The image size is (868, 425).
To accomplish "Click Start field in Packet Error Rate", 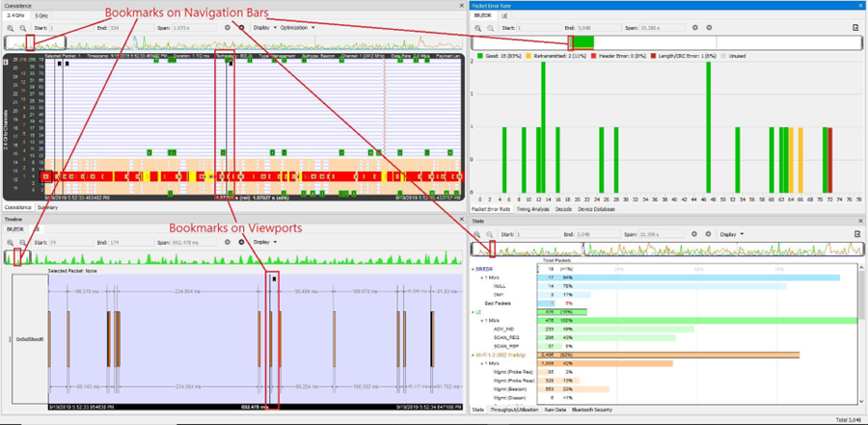I will pyautogui.click(x=540, y=27).
